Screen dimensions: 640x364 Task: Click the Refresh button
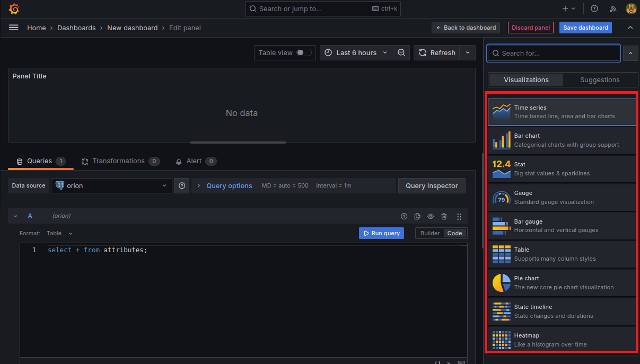coord(437,53)
